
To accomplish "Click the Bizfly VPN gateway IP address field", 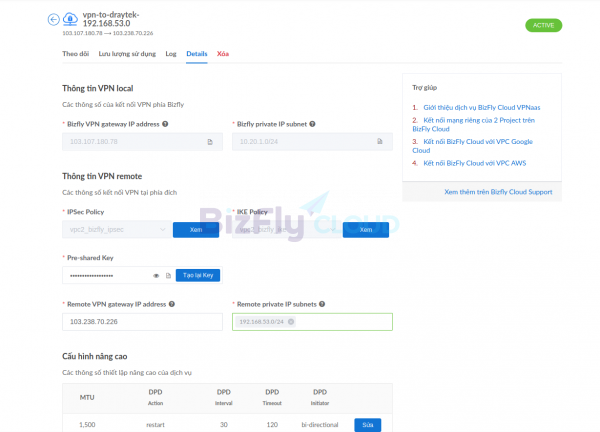I will [142, 142].
